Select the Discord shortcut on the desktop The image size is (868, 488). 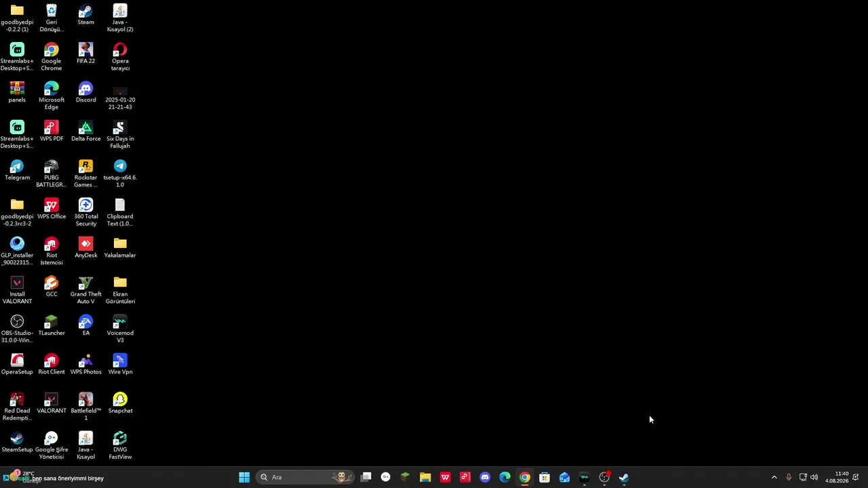[85, 92]
